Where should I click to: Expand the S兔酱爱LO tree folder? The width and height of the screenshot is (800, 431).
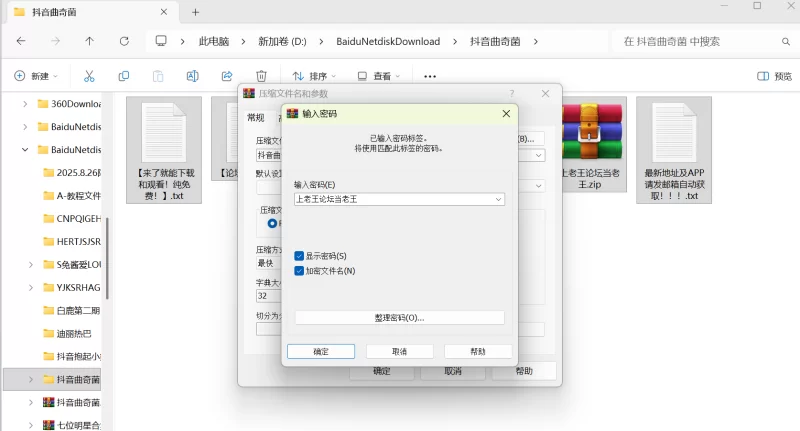coord(31,265)
